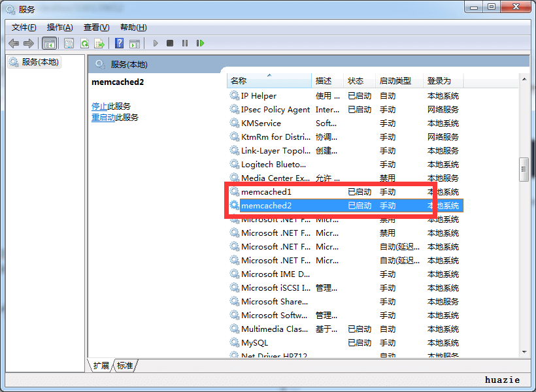The width and height of the screenshot is (536, 392).
Task: Click 已启动 status in memcached1 row
Action: point(360,191)
